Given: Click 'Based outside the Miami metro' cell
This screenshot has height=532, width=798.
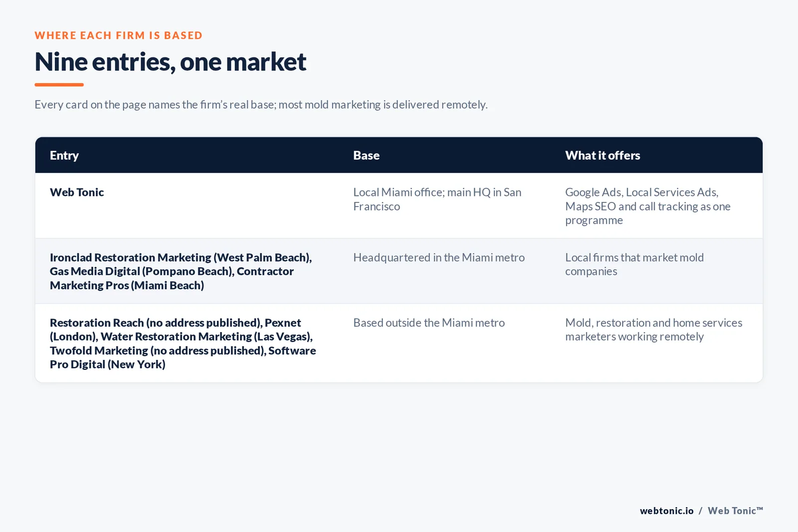Looking at the screenshot, I should click(429, 323).
